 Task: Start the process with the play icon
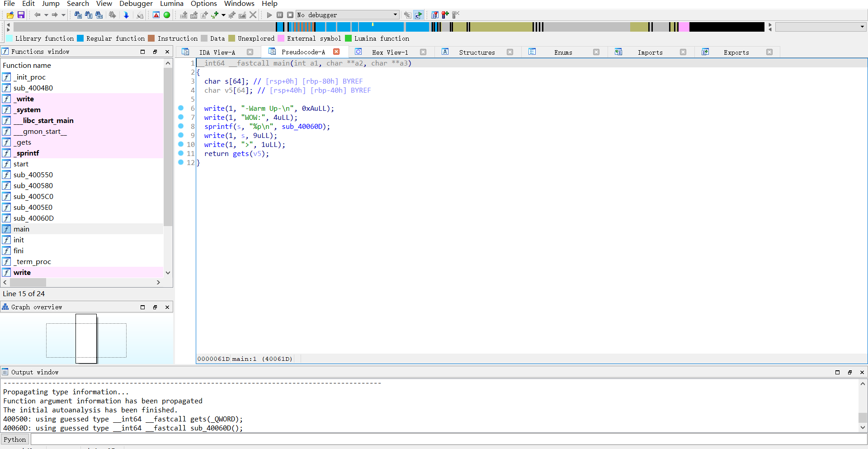(x=269, y=15)
